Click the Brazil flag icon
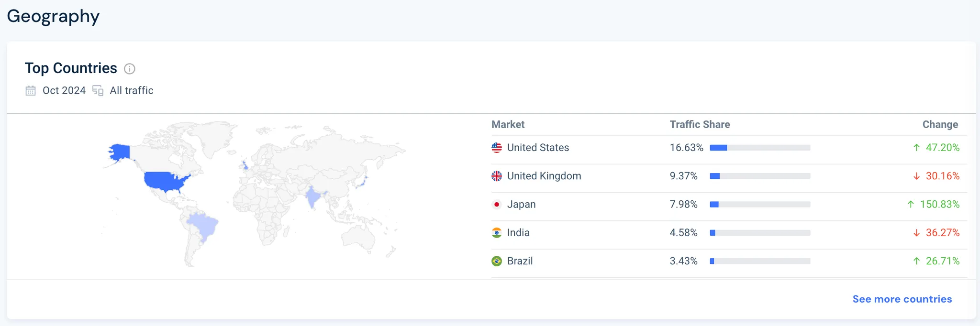980x326 pixels. click(x=497, y=261)
